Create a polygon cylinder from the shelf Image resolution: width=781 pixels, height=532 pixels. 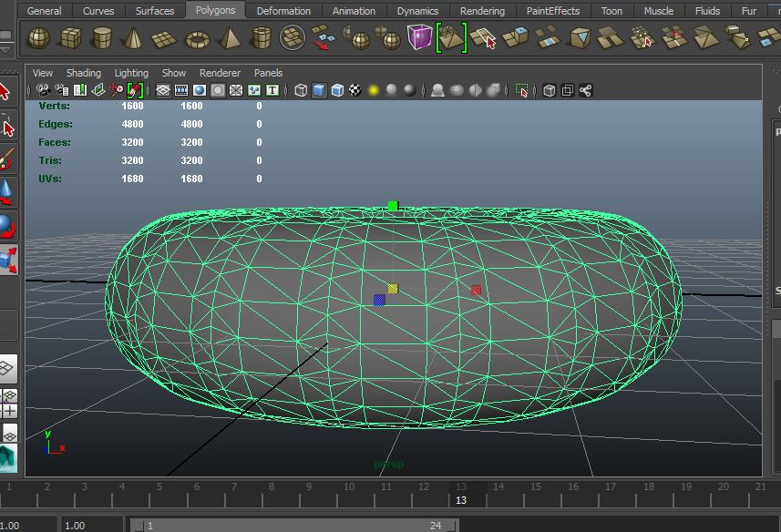click(x=102, y=38)
